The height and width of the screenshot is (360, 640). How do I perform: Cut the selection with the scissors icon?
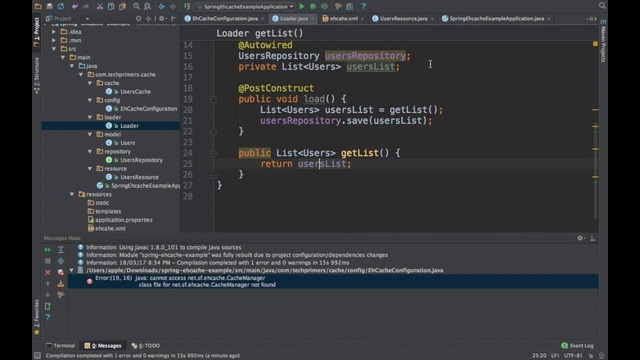(x=100, y=6)
